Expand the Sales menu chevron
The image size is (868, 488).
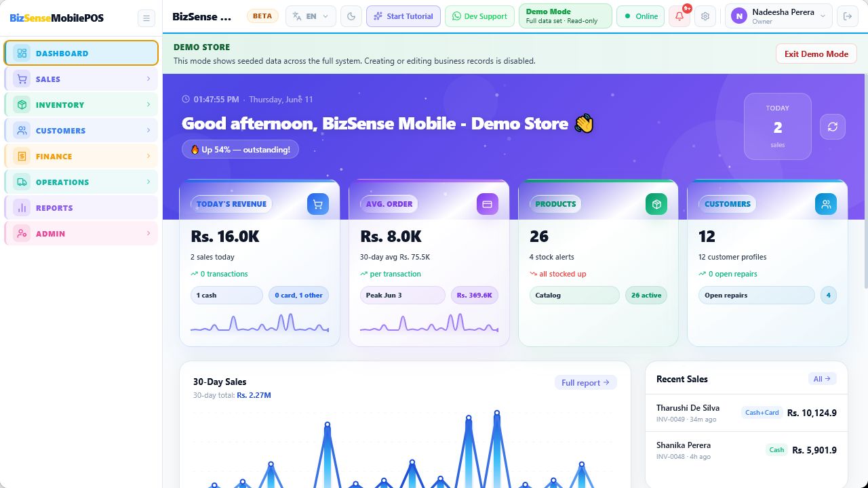149,79
